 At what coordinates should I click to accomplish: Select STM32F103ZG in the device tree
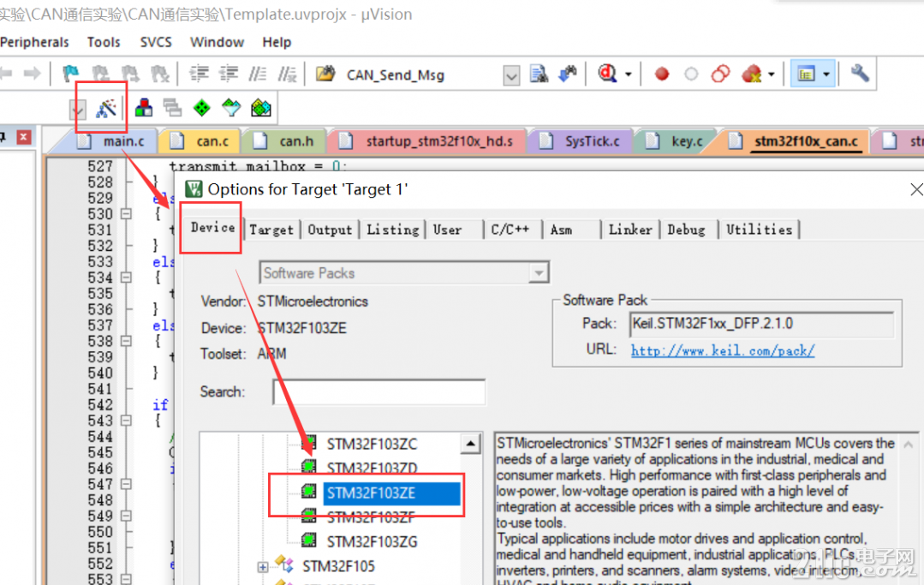(372, 541)
